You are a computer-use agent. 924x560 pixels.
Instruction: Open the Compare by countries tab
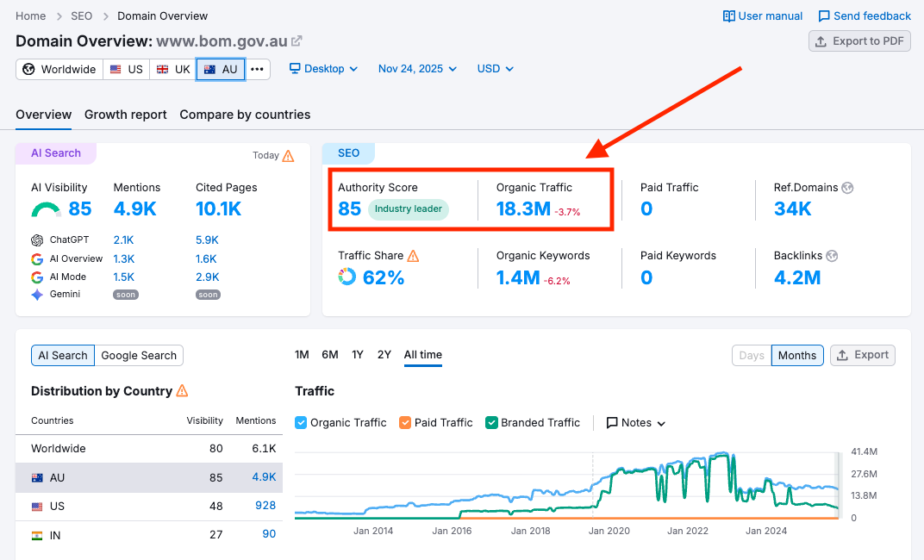point(244,115)
